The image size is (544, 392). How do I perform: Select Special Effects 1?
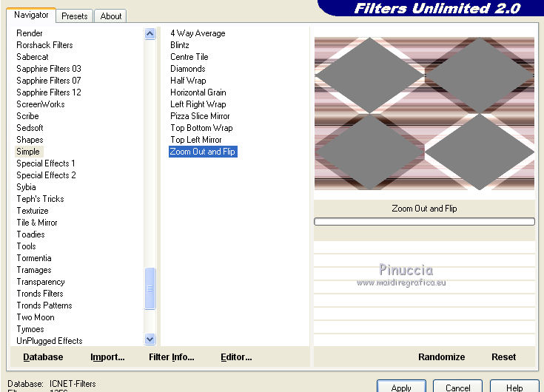[x=45, y=163]
